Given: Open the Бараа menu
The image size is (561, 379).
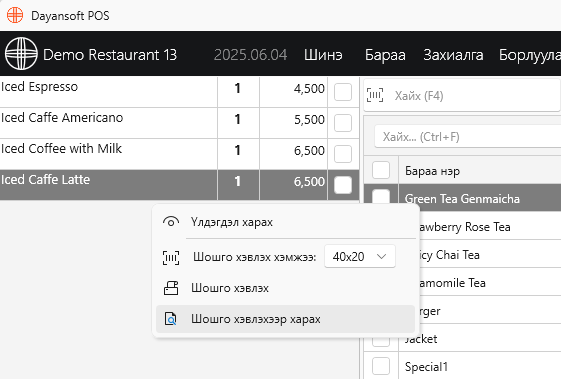Looking at the screenshot, I should [385, 55].
